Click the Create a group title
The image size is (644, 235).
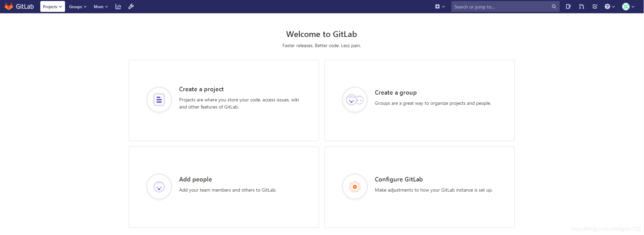[396, 93]
